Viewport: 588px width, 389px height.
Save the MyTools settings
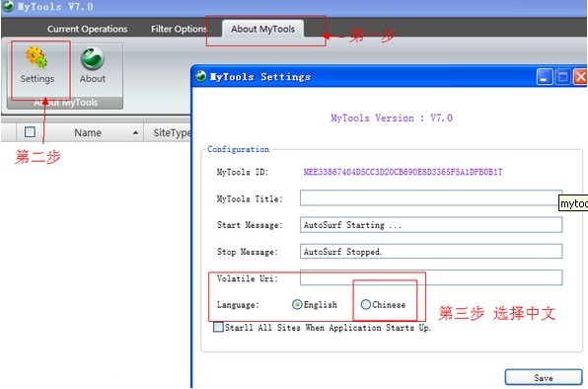pos(544,377)
